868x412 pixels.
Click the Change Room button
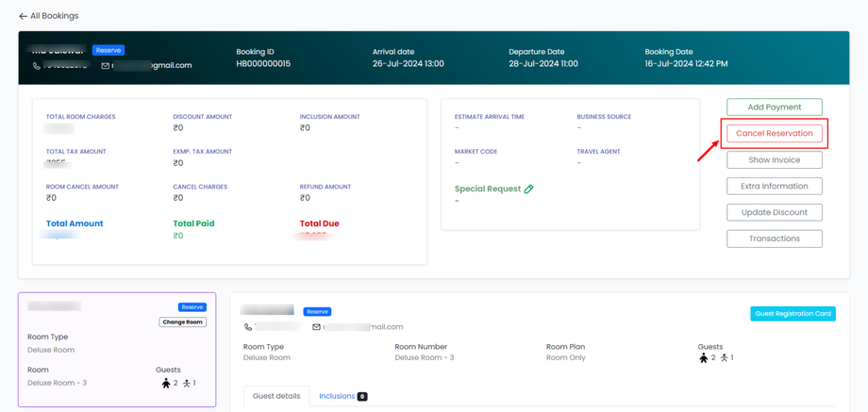(x=182, y=322)
